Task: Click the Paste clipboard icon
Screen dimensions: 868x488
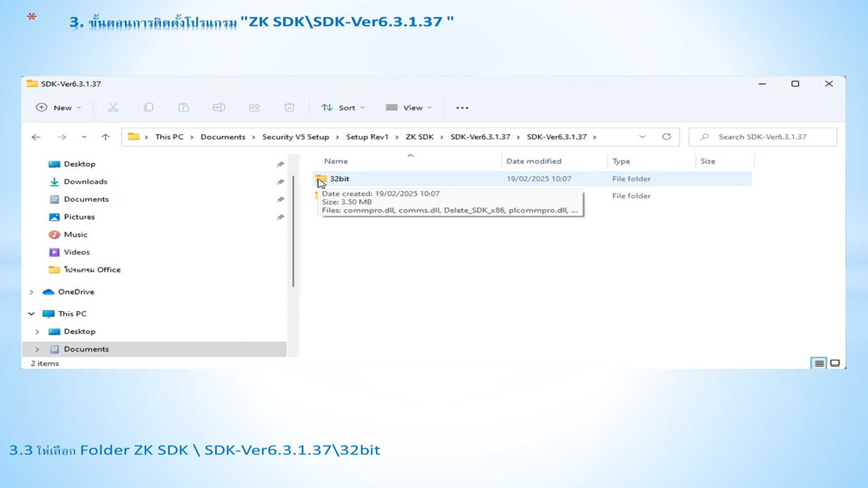Action: (x=184, y=108)
